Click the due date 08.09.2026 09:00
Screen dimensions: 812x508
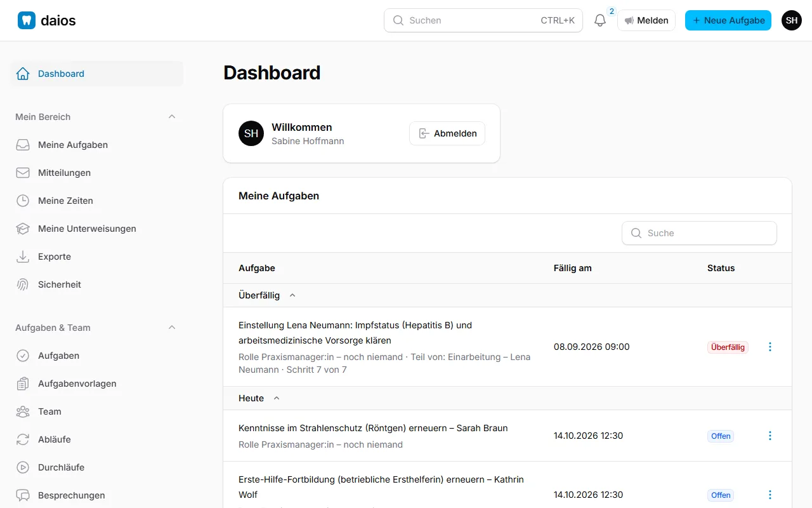592,347
